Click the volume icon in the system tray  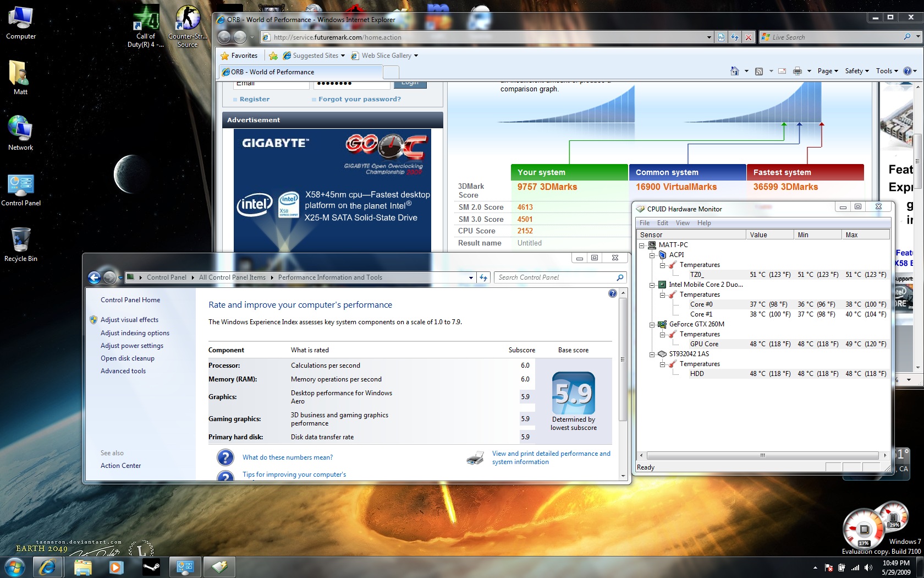click(868, 568)
